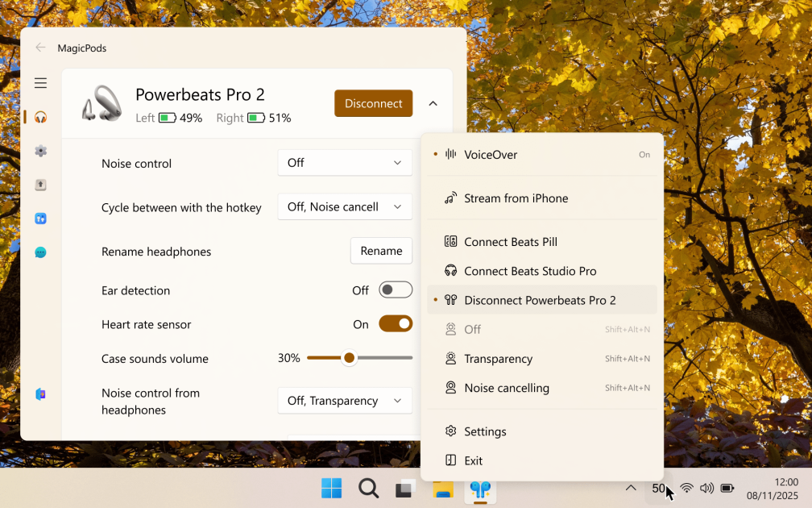Turn off the Heart rate sensor switch
The height and width of the screenshot is (508, 812).
pyautogui.click(x=396, y=324)
